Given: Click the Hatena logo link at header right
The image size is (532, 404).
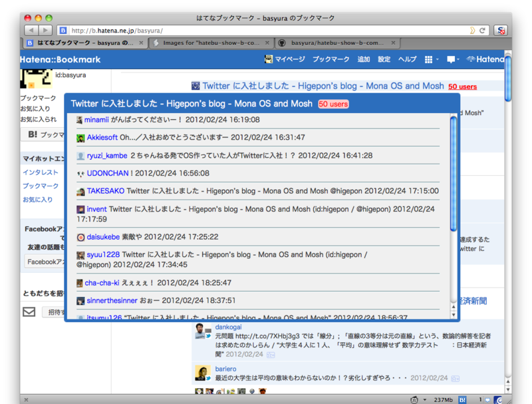Looking at the screenshot, I should click(x=485, y=59).
